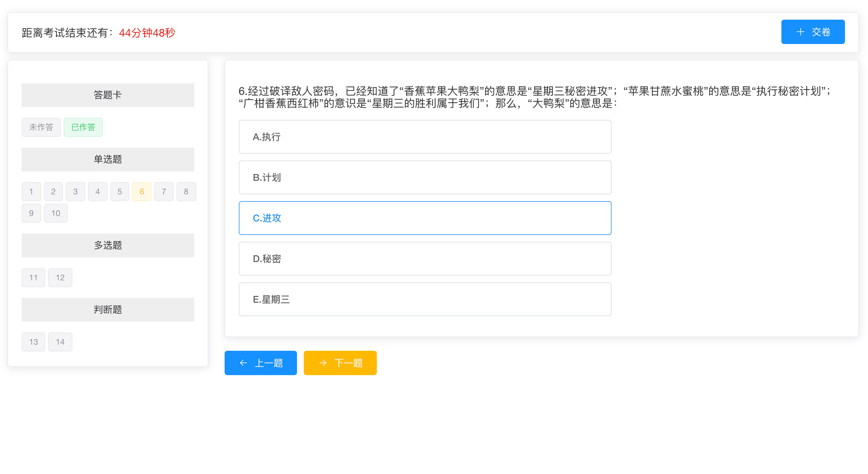Click the left arrow icon on 上一题

243,363
